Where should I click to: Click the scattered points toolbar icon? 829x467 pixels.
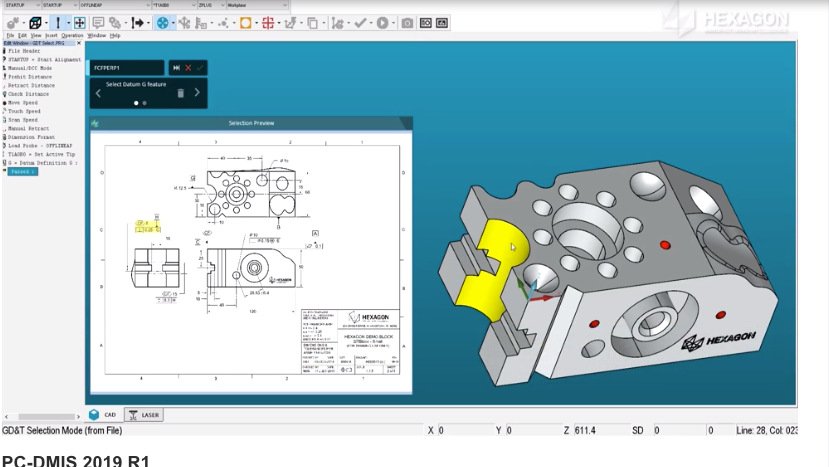pyautogui.click(x=223, y=23)
